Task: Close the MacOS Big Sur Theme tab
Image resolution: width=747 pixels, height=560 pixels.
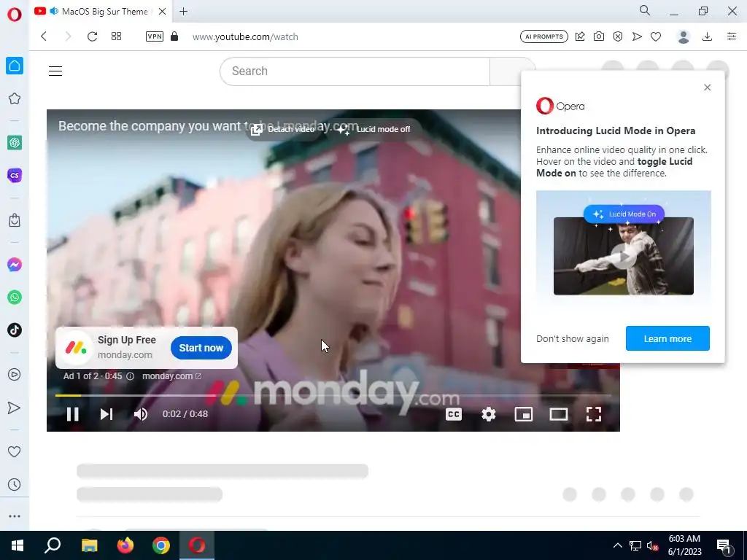Action: 163,12
